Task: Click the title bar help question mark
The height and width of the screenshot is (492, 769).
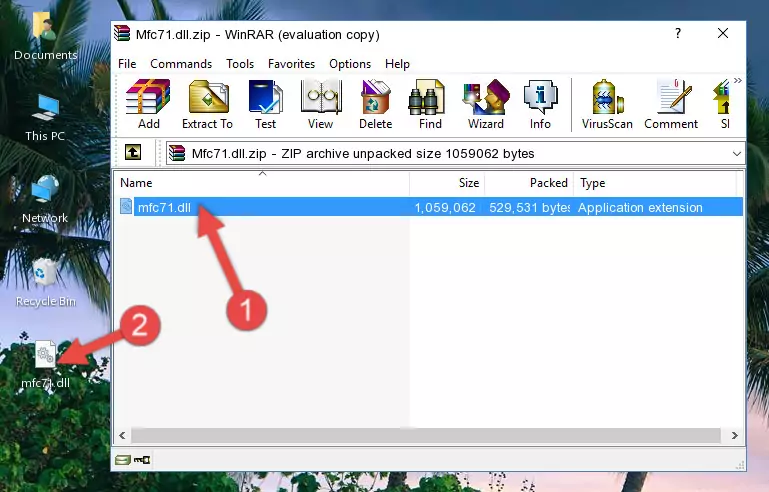Action: [x=678, y=33]
